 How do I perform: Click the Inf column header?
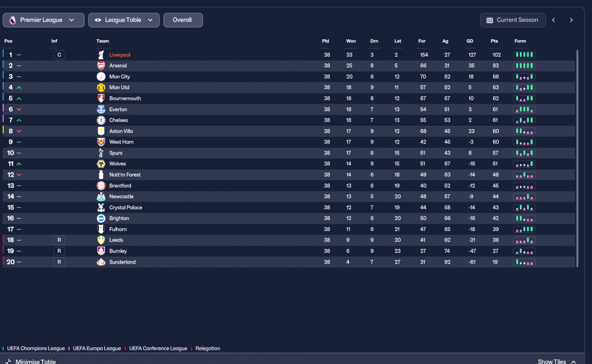pos(55,41)
